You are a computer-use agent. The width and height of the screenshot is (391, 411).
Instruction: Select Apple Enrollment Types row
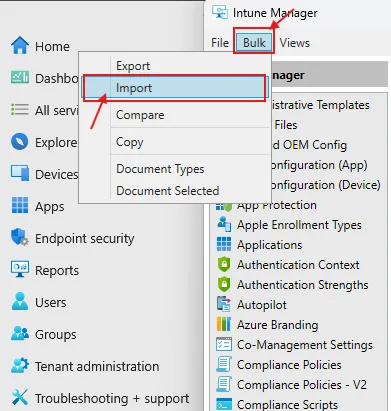tap(299, 225)
